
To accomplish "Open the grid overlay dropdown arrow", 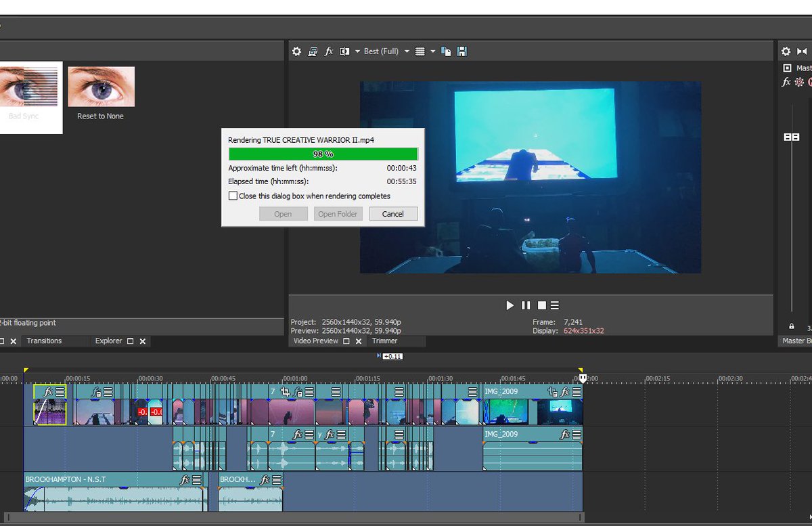I will pyautogui.click(x=432, y=51).
